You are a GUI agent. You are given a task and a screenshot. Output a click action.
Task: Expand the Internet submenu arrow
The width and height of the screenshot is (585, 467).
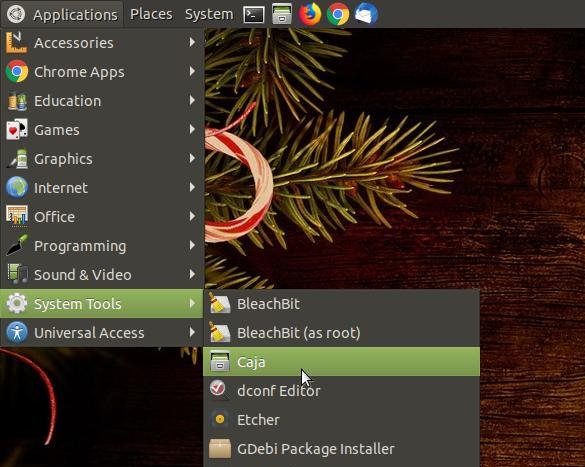[192, 187]
